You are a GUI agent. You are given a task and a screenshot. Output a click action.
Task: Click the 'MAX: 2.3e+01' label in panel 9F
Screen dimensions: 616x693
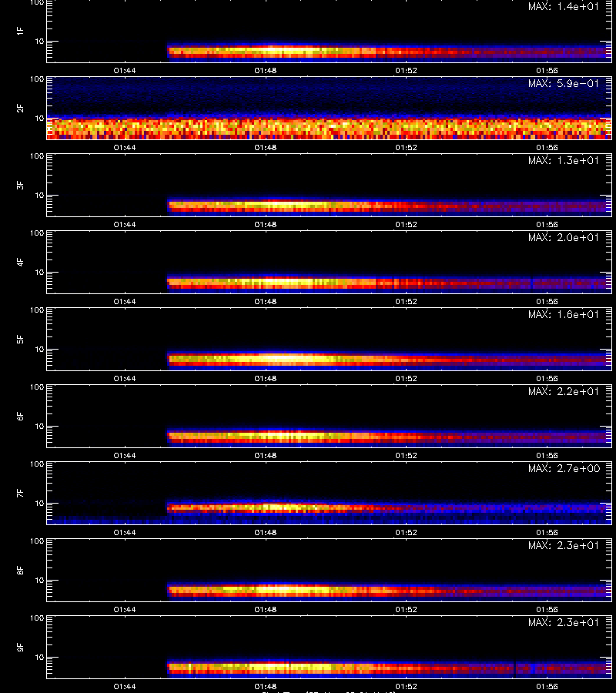coord(564,622)
